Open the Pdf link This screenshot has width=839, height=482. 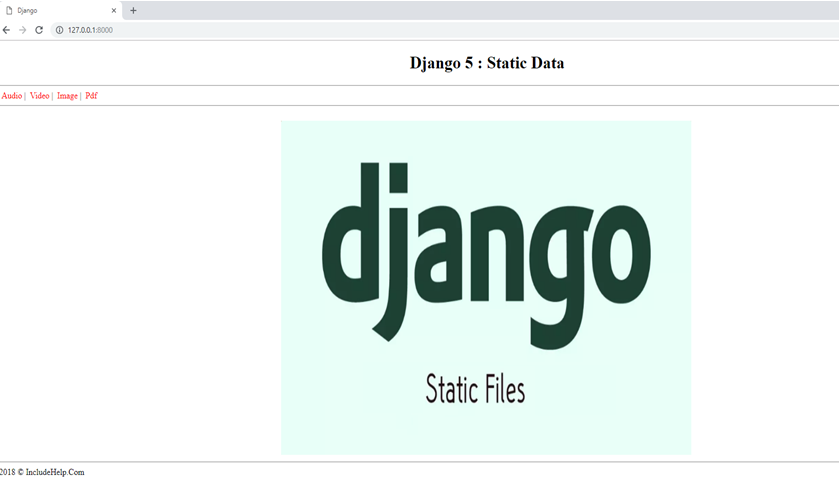[91, 96]
